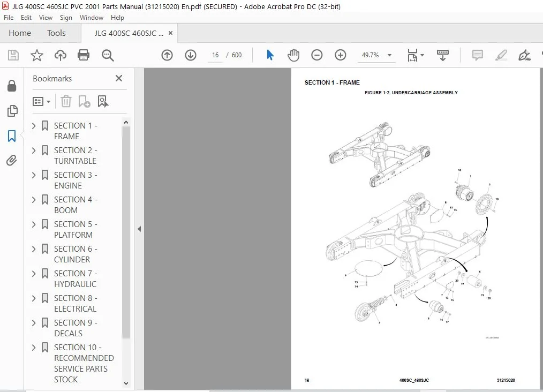The image size is (543, 392).
Task: Click bookmarks scrollbar down arrow
Action: click(126, 383)
